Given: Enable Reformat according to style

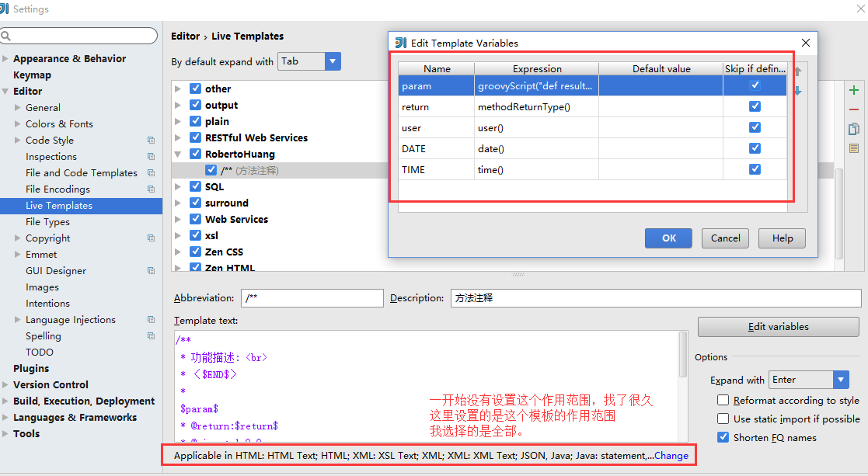Looking at the screenshot, I should click(723, 400).
